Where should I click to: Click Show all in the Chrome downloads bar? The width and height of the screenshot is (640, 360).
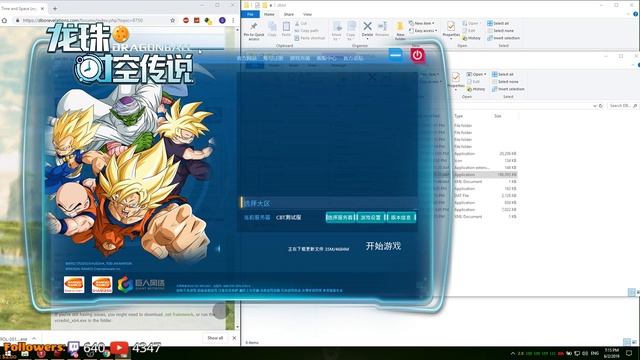(x=215, y=338)
